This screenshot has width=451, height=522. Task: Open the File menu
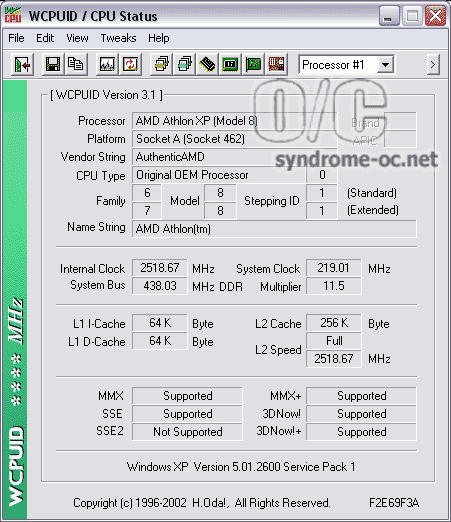(16, 38)
